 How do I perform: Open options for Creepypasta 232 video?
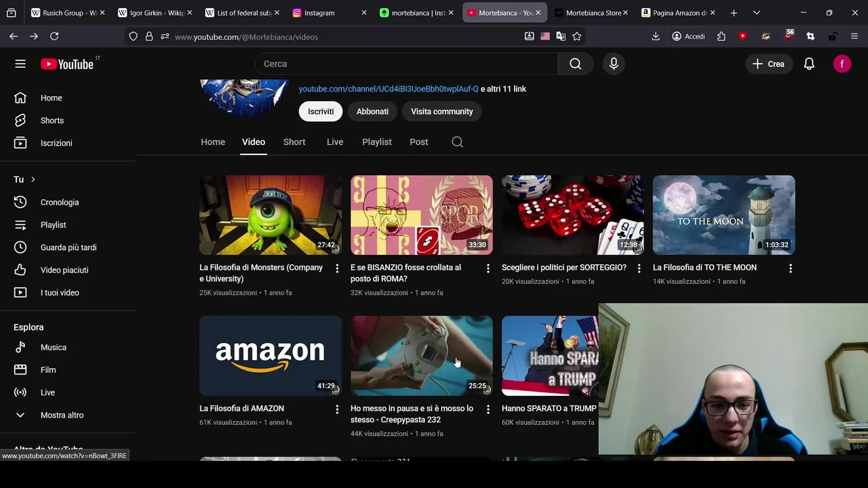coord(488,409)
